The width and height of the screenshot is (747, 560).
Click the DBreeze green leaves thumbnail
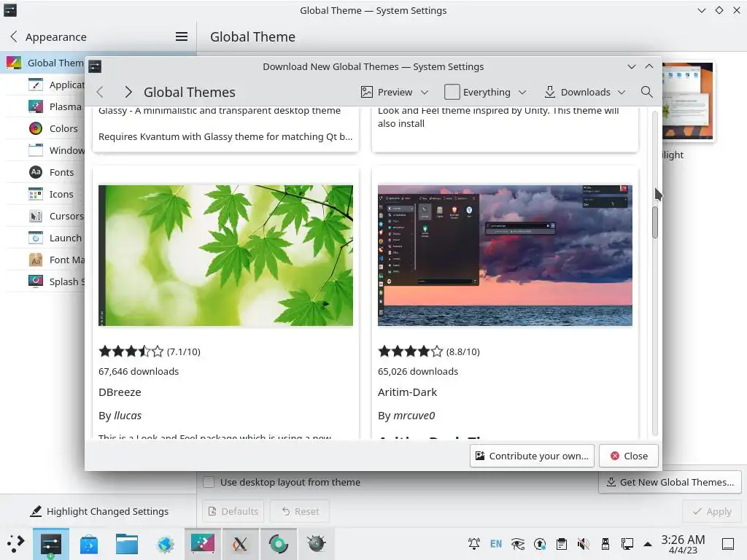point(226,256)
